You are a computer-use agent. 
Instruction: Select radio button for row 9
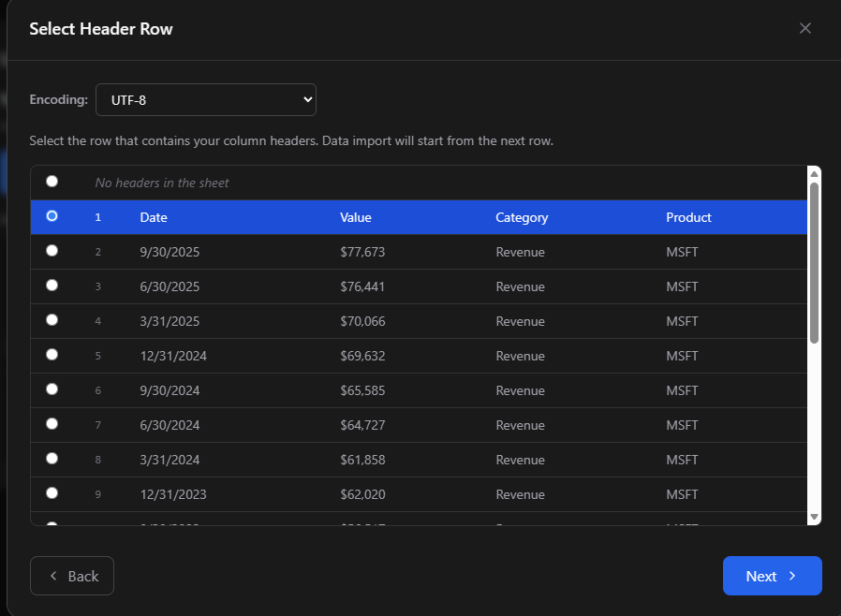52,493
